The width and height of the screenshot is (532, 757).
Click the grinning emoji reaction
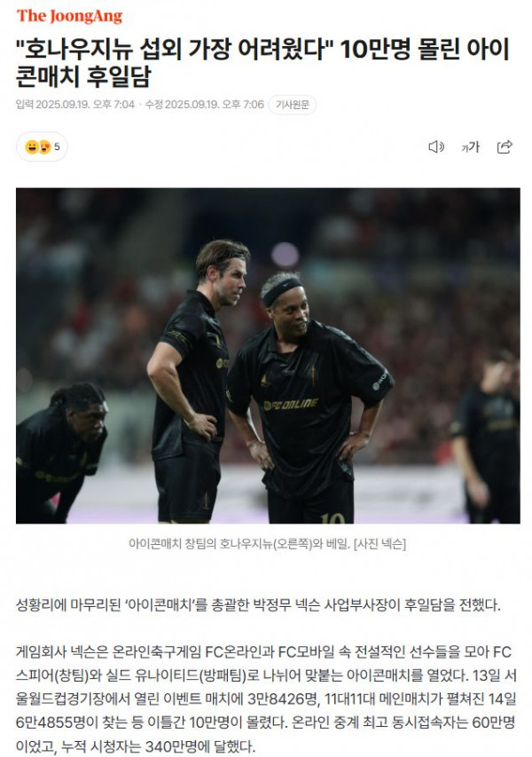[32, 146]
